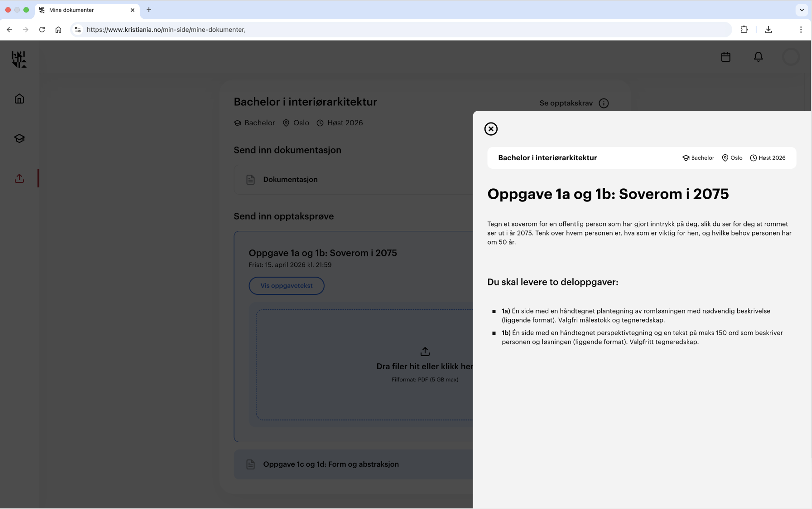Open the profile avatar circle
The width and height of the screenshot is (812, 509).
[791, 57]
